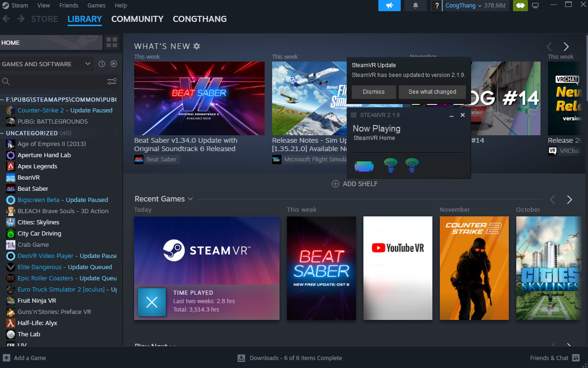This screenshot has width=588, height=368.
Task: Click the Add a Game plus icon
Action: [7, 358]
